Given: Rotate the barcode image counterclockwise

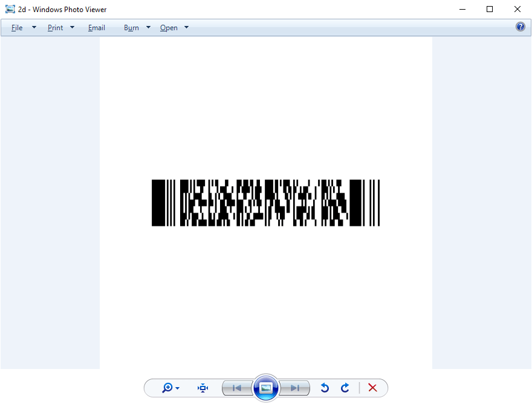Looking at the screenshot, I should 325,388.
